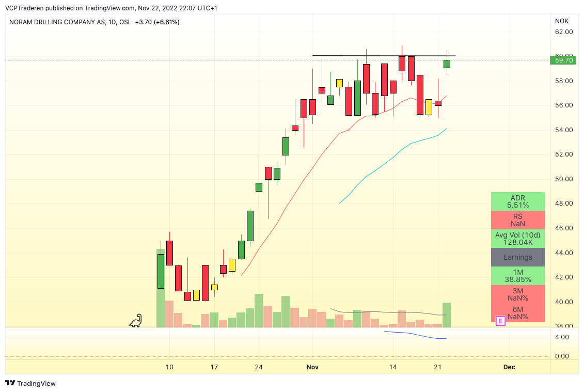Click the 48.00 price axis label
The image size is (584, 392).
coord(564,203)
